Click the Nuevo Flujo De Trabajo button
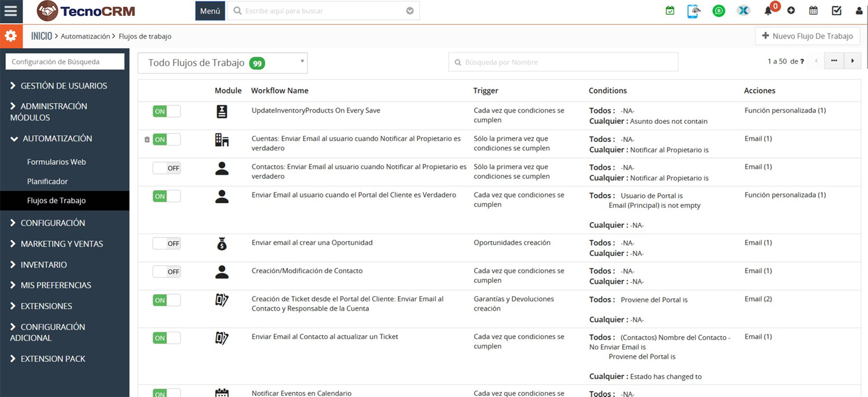This screenshot has height=397, width=868. coord(807,36)
